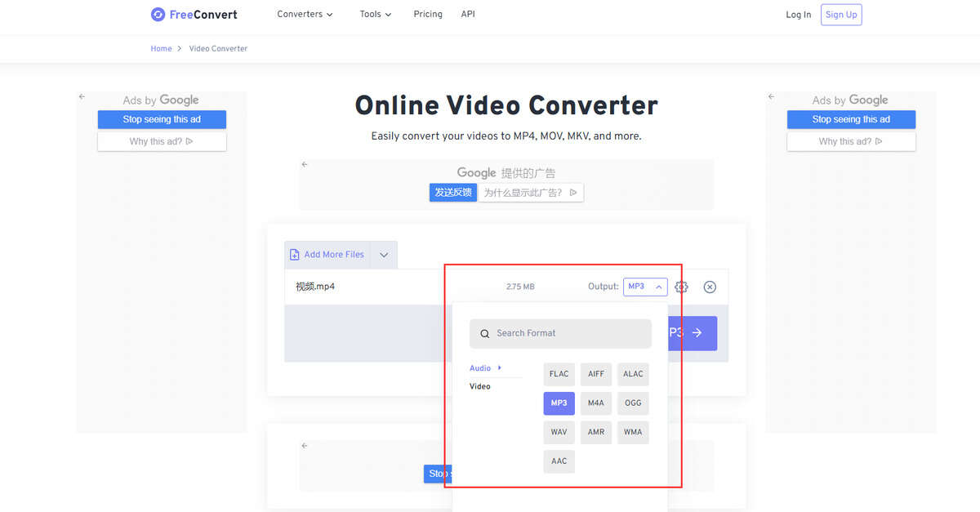Choose M4A output format
The image size is (980, 512).
596,403
